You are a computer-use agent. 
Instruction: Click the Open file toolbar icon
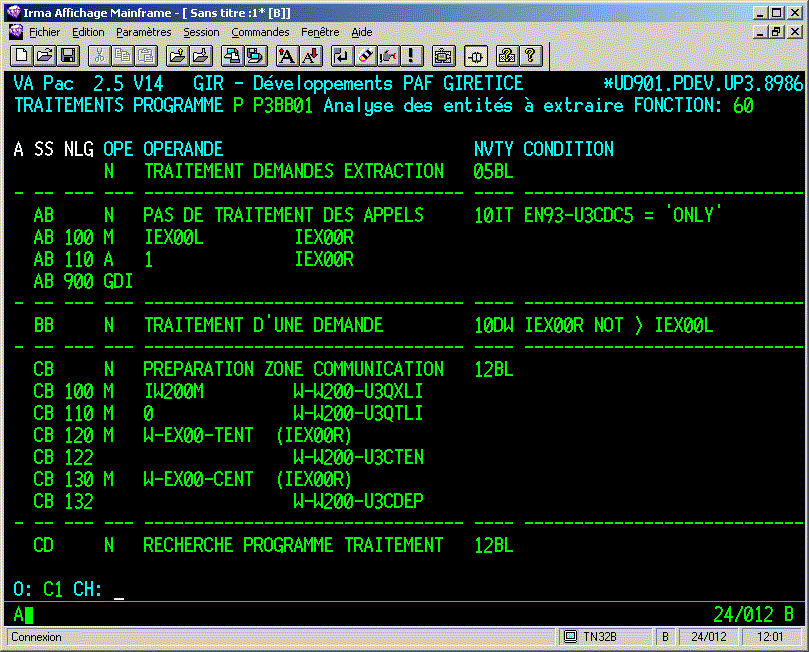(x=45, y=56)
